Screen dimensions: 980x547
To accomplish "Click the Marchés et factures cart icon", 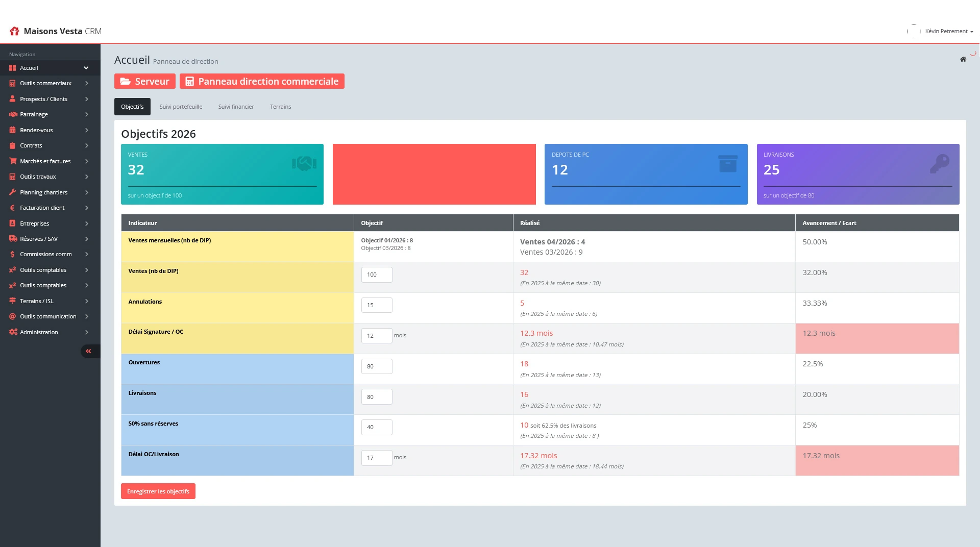I will click(13, 161).
